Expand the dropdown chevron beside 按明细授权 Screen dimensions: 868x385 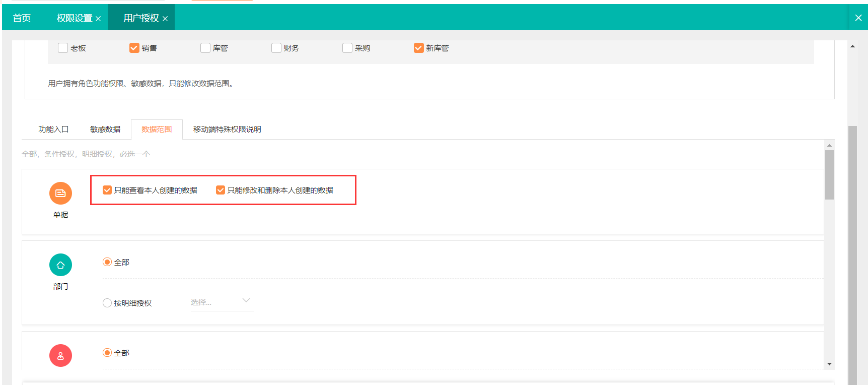tap(246, 300)
